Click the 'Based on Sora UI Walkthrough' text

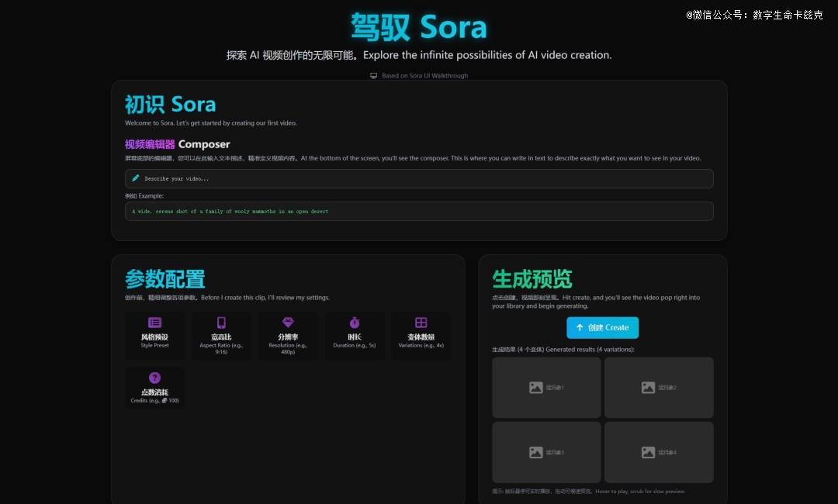pos(425,76)
